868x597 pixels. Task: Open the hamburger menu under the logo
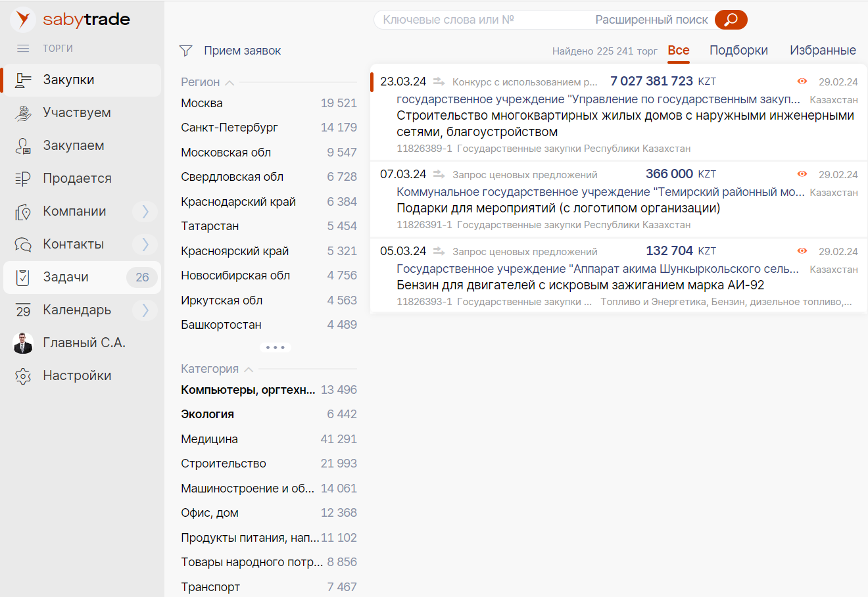point(23,47)
